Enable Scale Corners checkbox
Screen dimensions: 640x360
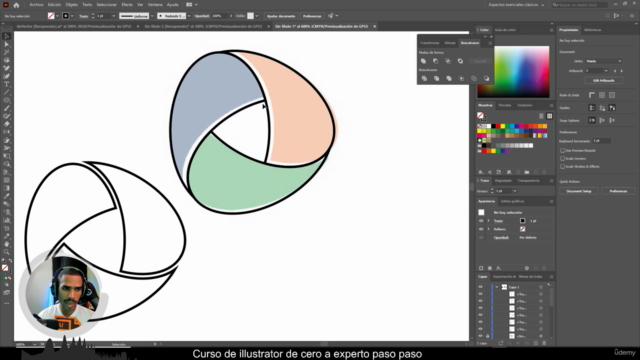tap(562, 158)
